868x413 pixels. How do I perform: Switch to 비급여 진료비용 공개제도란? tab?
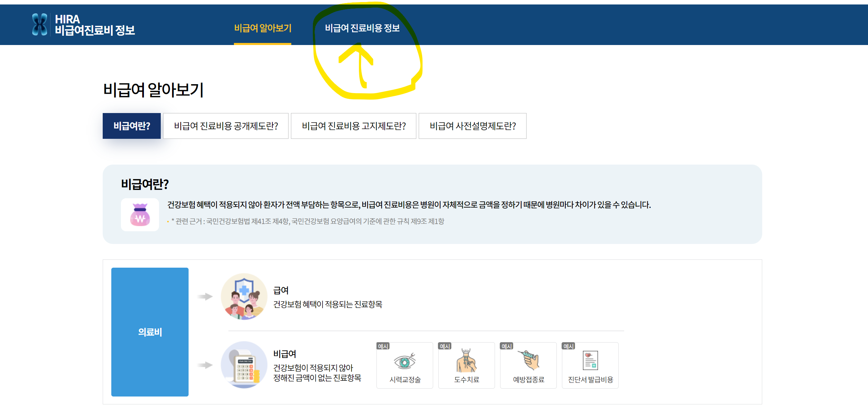point(226,126)
